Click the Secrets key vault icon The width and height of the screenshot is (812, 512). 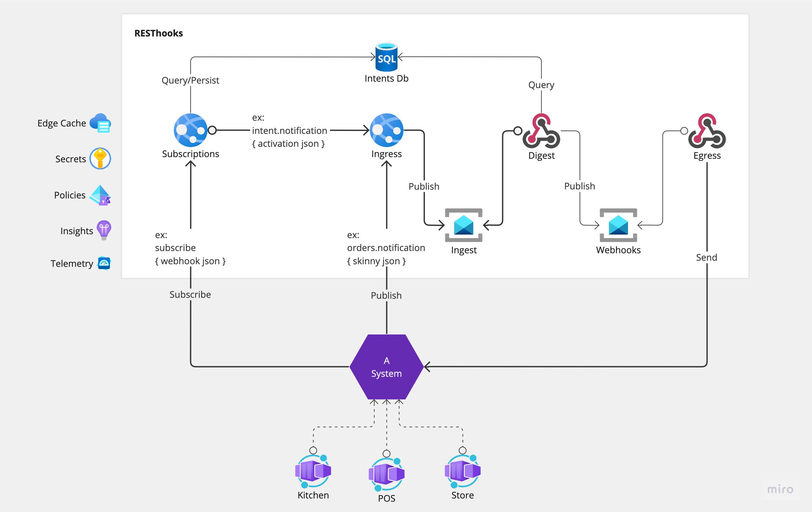click(100, 158)
